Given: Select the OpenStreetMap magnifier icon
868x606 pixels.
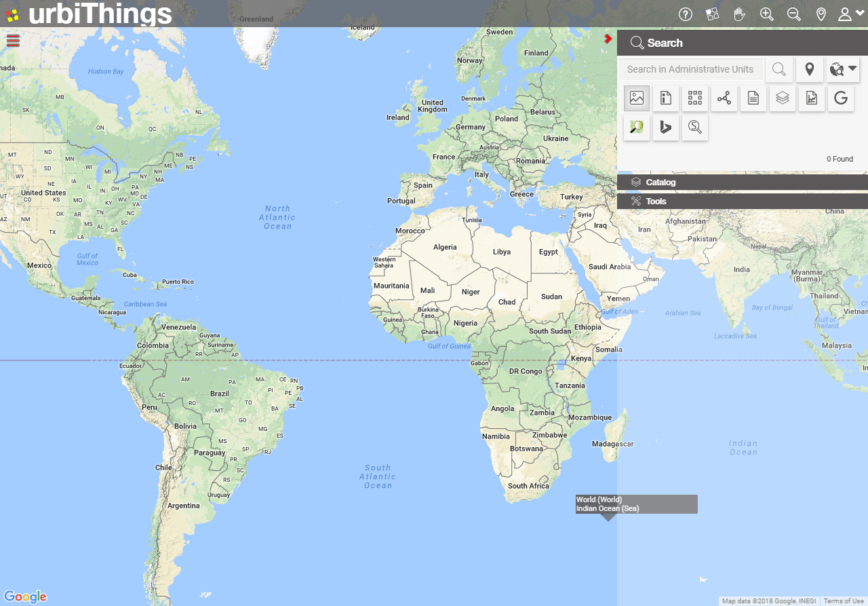Looking at the screenshot, I should [x=637, y=128].
